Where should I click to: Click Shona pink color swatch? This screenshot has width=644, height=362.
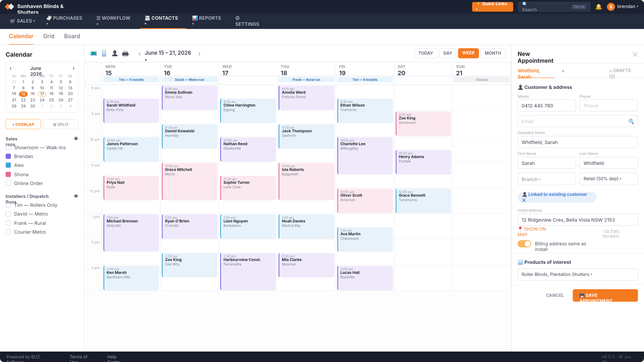click(8, 174)
